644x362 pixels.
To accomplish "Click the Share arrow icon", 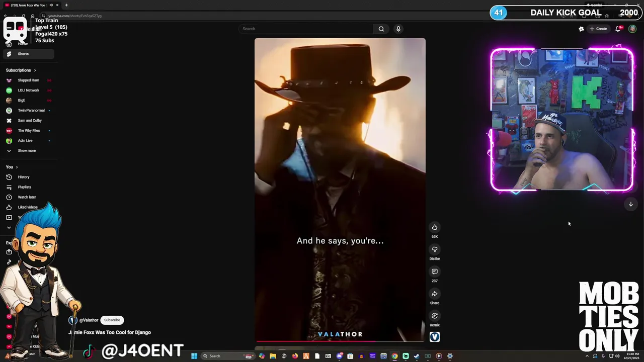I will pyautogui.click(x=435, y=294).
